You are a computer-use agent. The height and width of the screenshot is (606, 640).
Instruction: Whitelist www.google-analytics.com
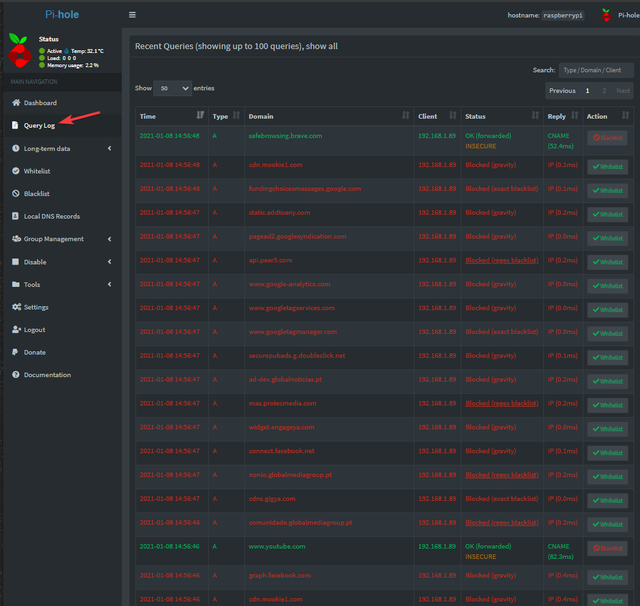[607, 286]
